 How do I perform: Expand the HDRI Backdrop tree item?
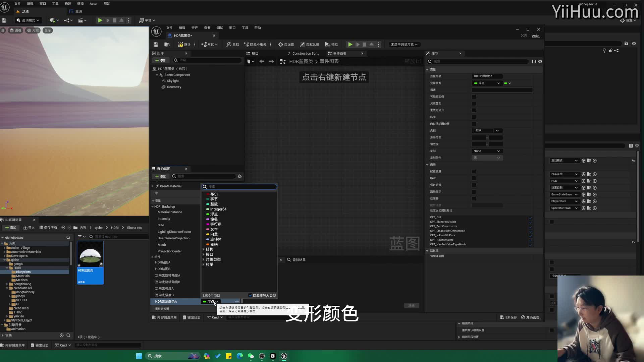153,206
